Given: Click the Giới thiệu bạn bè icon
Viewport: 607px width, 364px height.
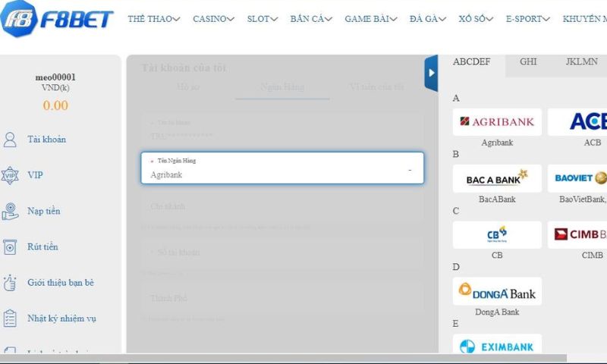Looking at the screenshot, I should tap(10, 283).
